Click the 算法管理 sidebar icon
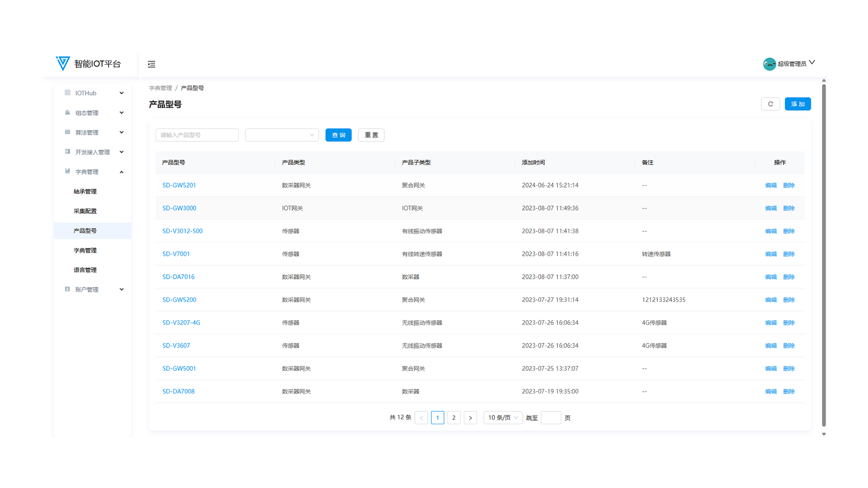868x488 pixels. 67,132
